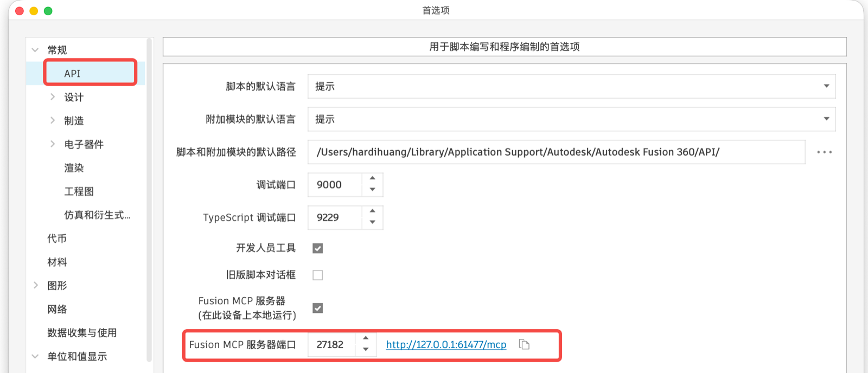Open the http://127.0.0.1:61477/mcp link
868x373 pixels.
pyautogui.click(x=446, y=345)
